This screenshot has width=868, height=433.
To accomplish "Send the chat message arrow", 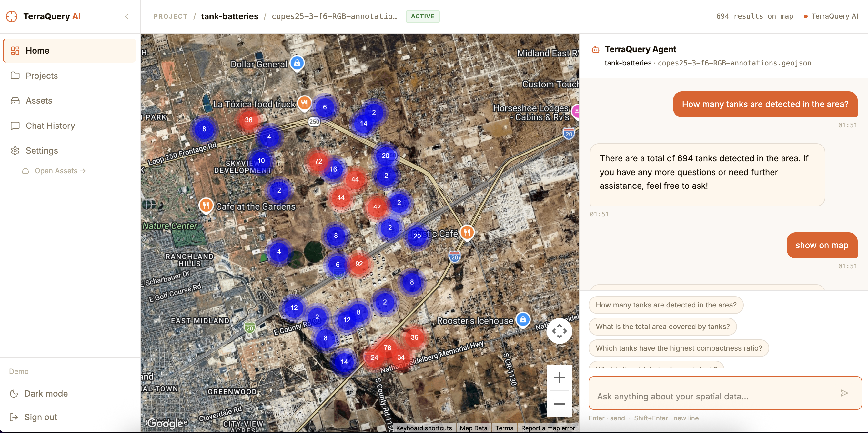I will pyautogui.click(x=844, y=393).
